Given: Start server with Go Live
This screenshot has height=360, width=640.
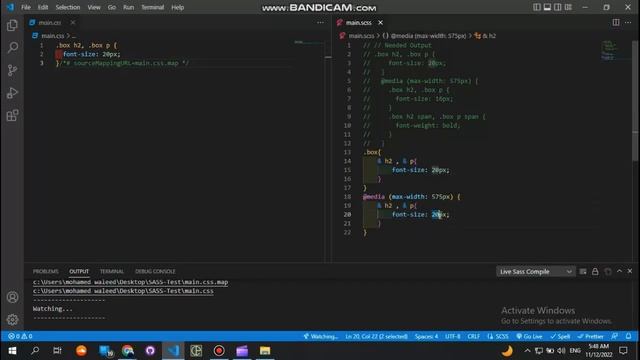Looking at the screenshot, I should (x=529, y=336).
